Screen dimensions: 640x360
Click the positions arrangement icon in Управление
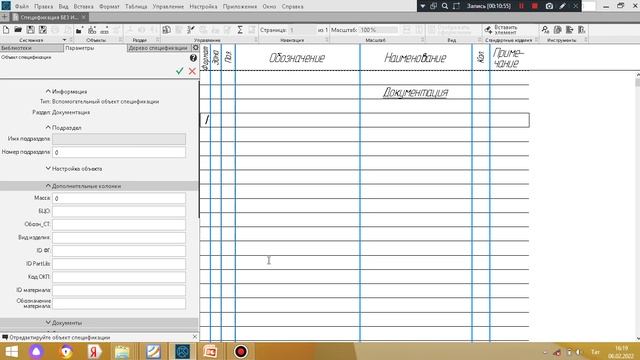tap(191, 30)
